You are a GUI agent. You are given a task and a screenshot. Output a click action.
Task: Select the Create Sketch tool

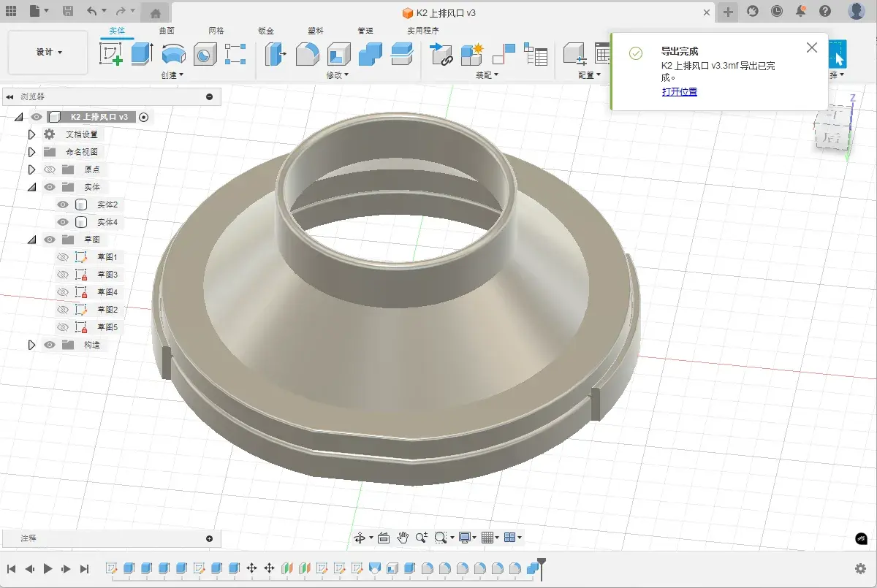pos(111,54)
